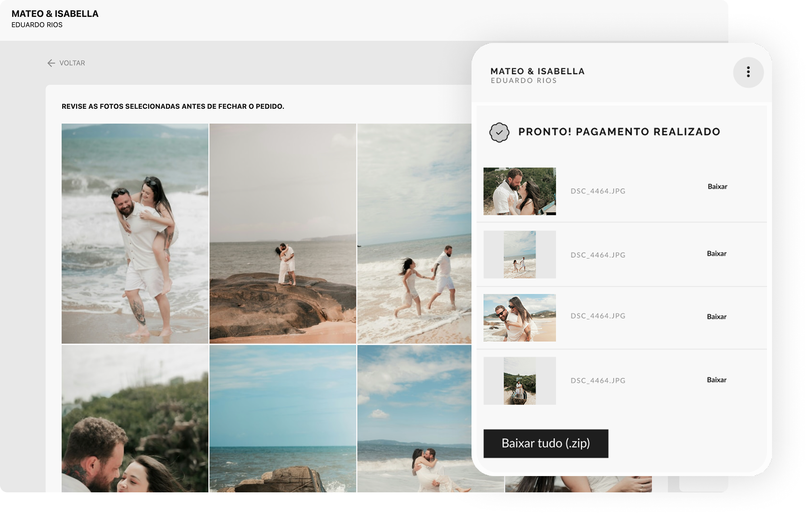Download the piggyback with sunglasses photo
This screenshot has height=519, width=812.
pyautogui.click(x=717, y=317)
